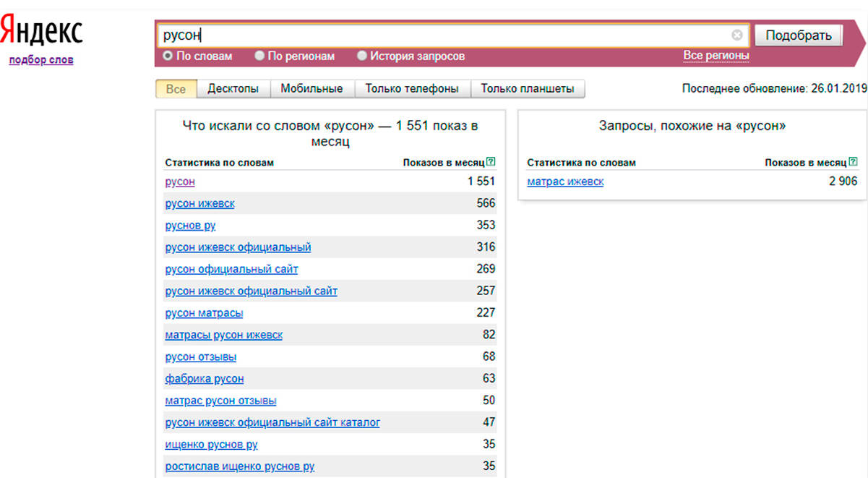Click the Подобрать button
This screenshot has height=478, width=868.
799,35
